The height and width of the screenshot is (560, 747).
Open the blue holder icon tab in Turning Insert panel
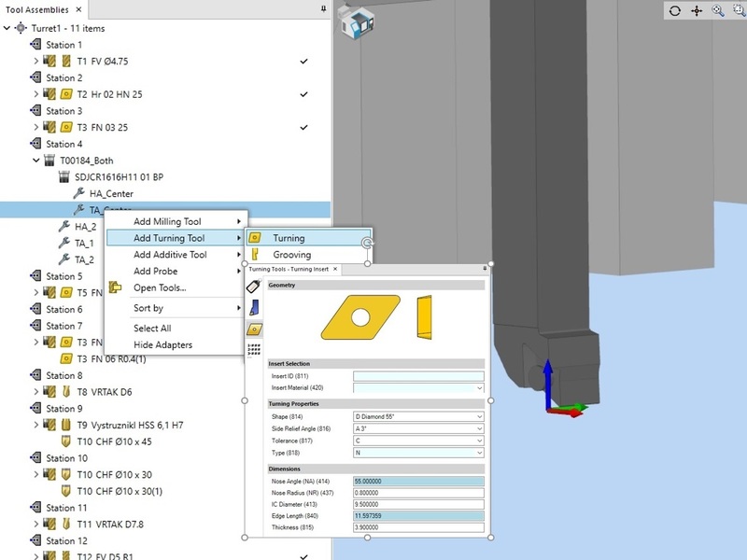[x=253, y=308]
